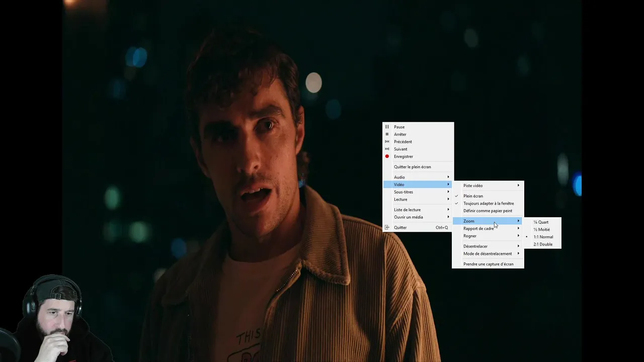Click Quitter to exit the player
This screenshot has height=362, width=644.
(x=418, y=228)
